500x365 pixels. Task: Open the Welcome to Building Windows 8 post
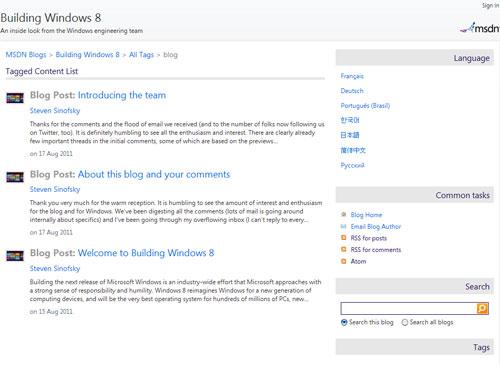(x=146, y=253)
